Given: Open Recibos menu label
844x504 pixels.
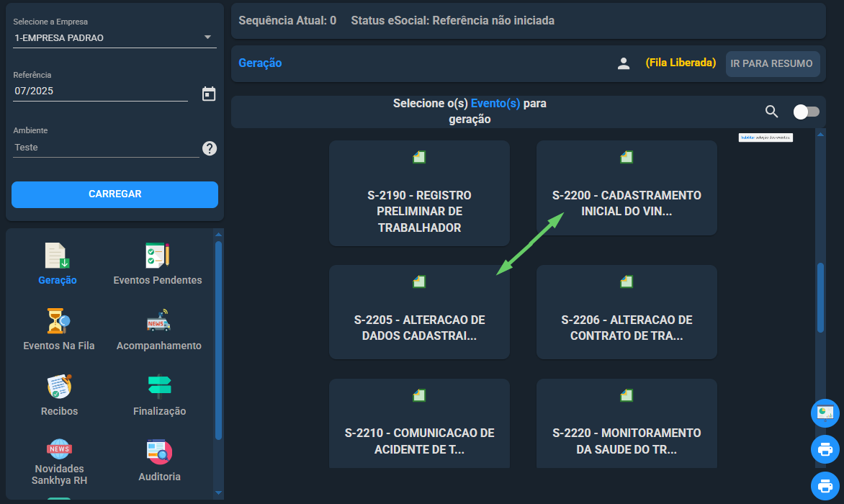Looking at the screenshot, I should coord(59,411).
